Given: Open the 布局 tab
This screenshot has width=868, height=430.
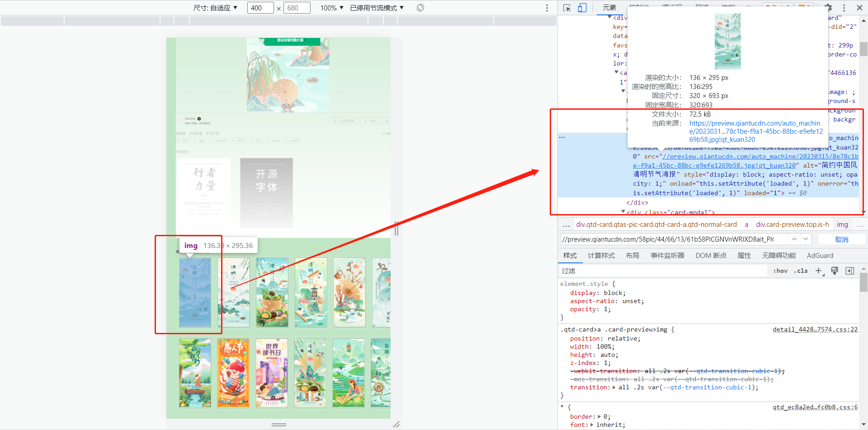Looking at the screenshot, I should [x=632, y=256].
